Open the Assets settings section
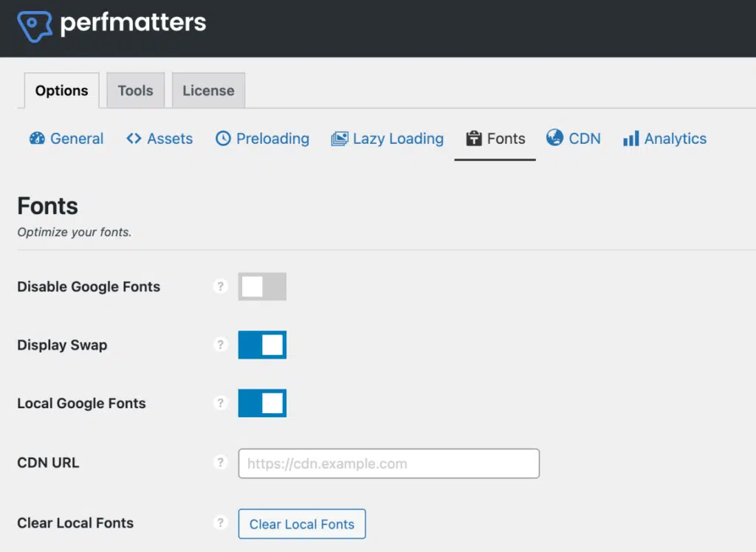 point(159,139)
